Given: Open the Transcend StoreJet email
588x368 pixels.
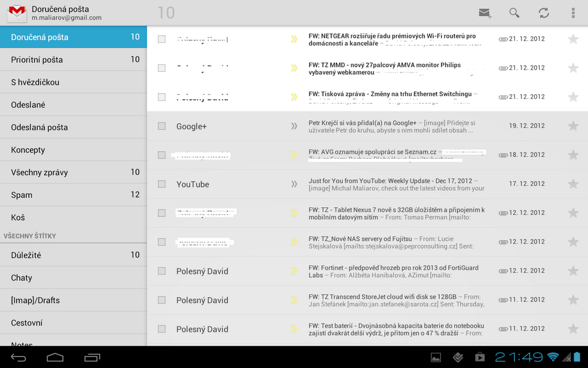Looking at the screenshot, I should pos(396,300).
